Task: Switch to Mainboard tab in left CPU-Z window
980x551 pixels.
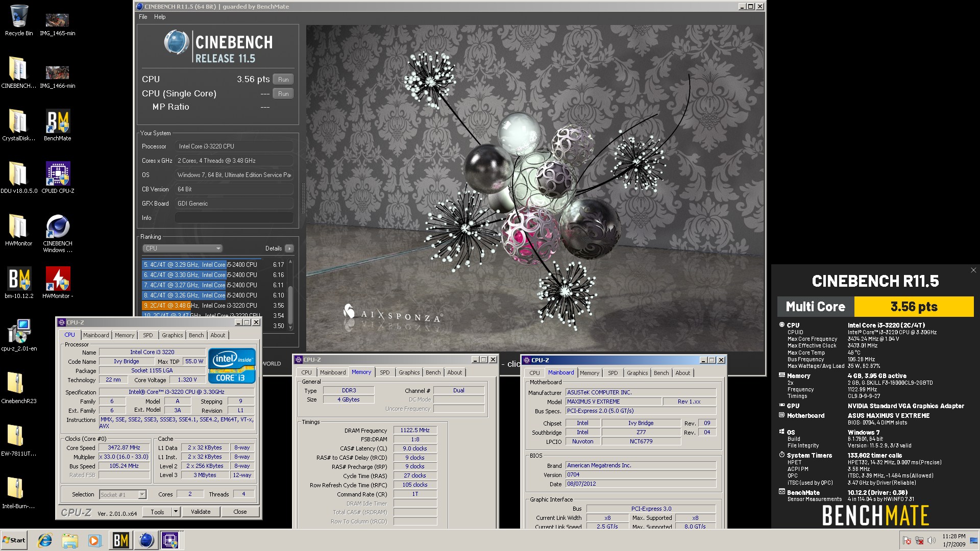Action: click(x=96, y=335)
